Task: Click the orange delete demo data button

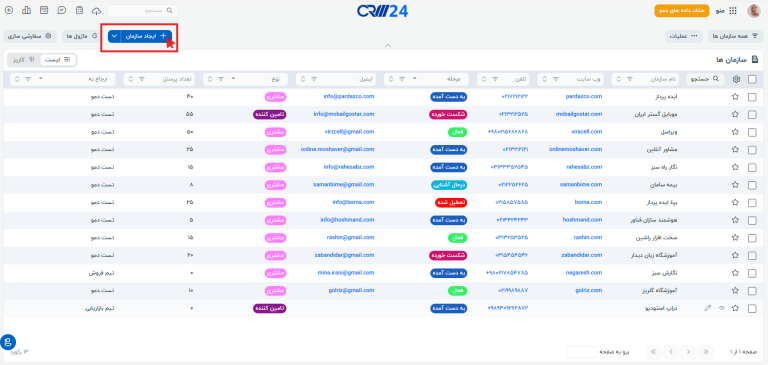Action: (682, 11)
